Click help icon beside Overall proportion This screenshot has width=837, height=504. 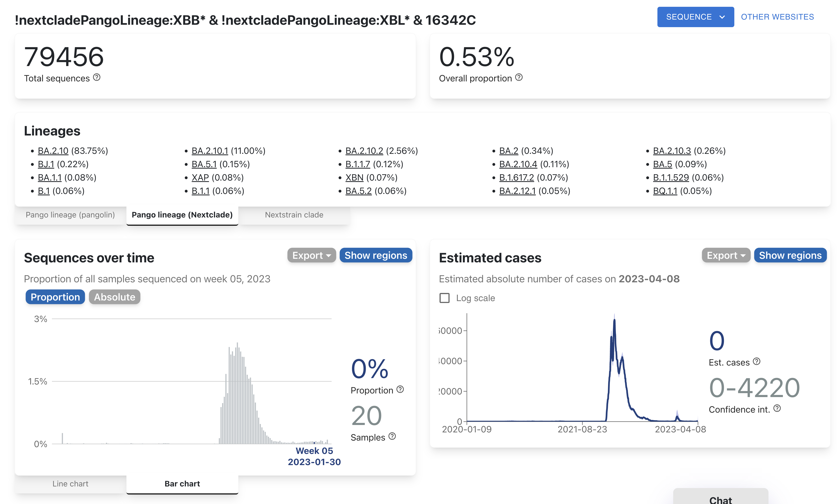519,77
